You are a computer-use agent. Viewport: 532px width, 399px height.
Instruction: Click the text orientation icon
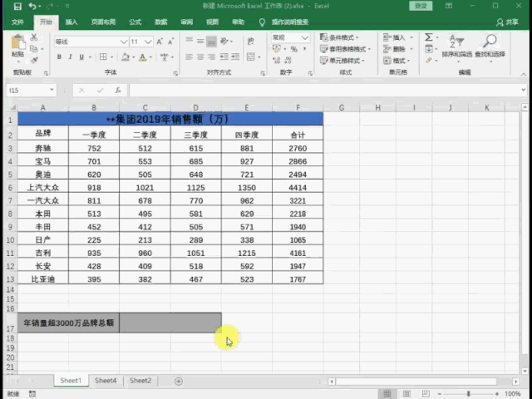pos(224,42)
